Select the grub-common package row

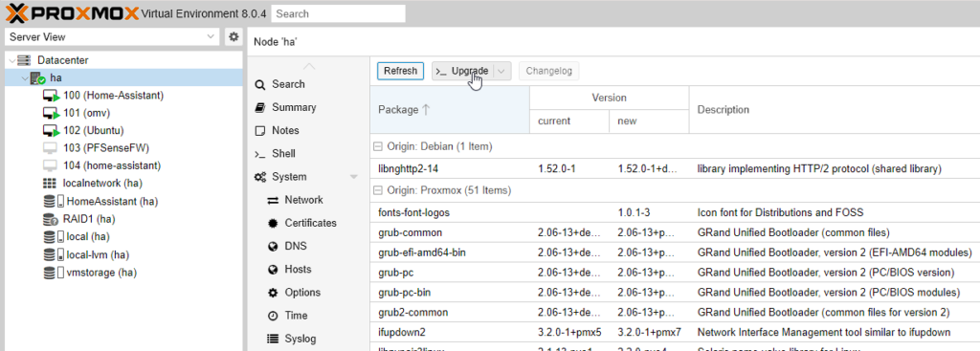click(675, 232)
